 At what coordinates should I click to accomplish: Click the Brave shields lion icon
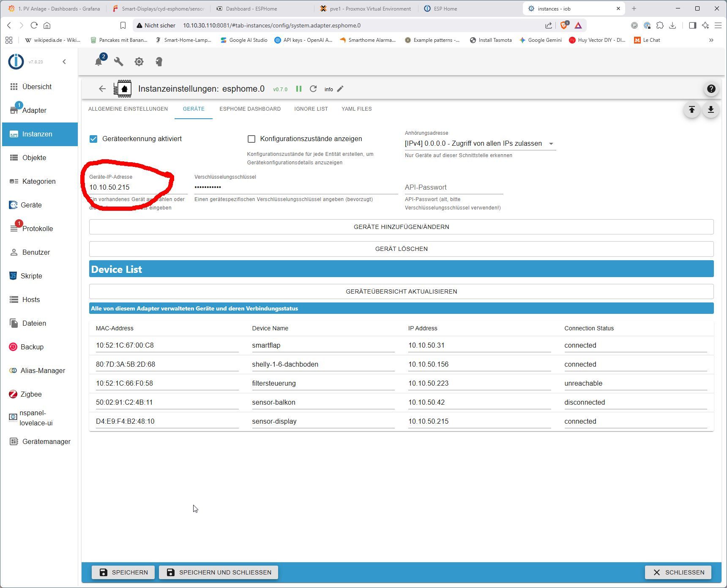pyautogui.click(x=564, y=25)
